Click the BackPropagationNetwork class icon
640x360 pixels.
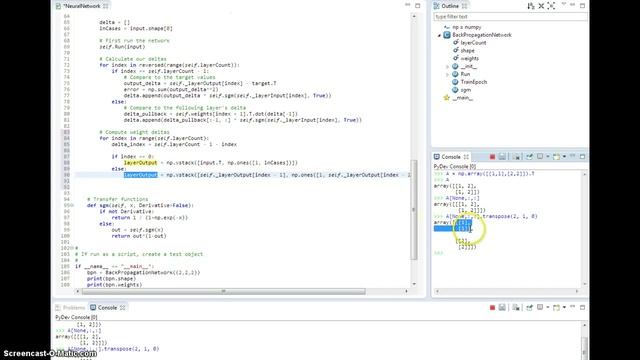[x=447, y=35]
